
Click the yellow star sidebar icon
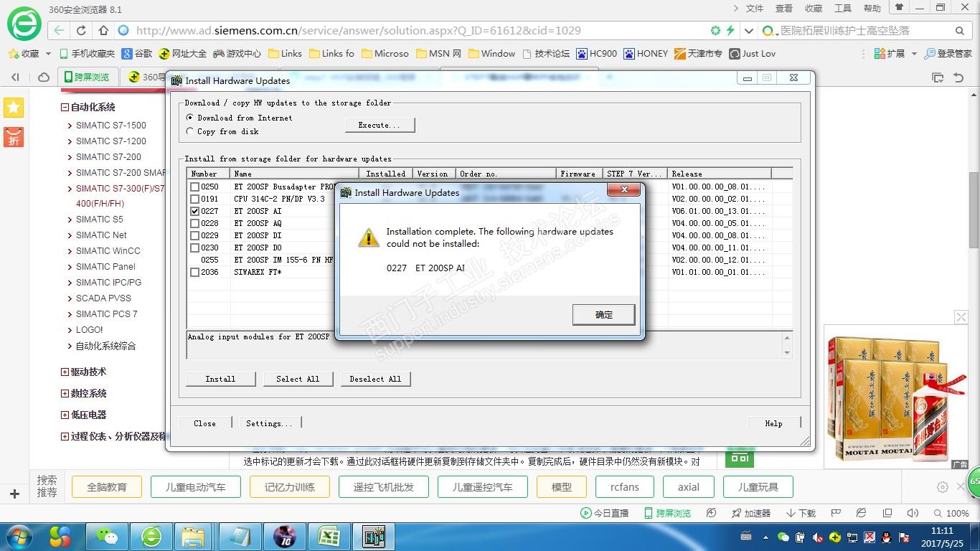point(14,108)
